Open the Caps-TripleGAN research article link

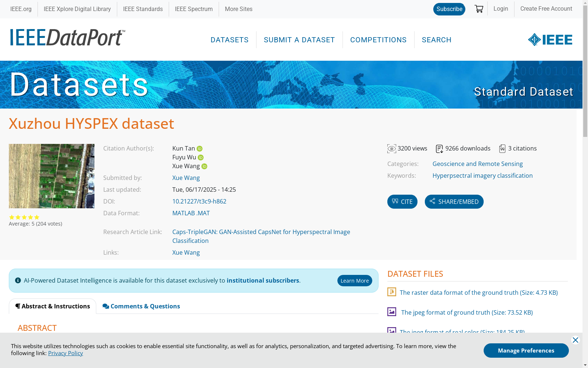click(261, 236)
